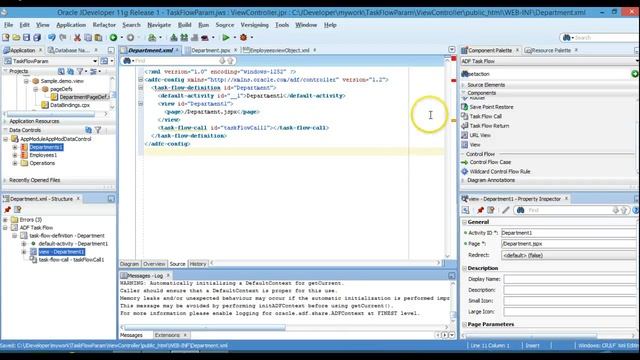Click the Messages log horizontal scrollbar
The height and width of the screenshot is (360, 640).
204,327
